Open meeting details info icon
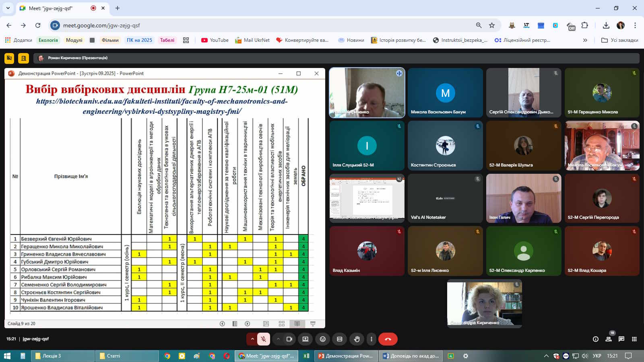 [x=596, y=339]
